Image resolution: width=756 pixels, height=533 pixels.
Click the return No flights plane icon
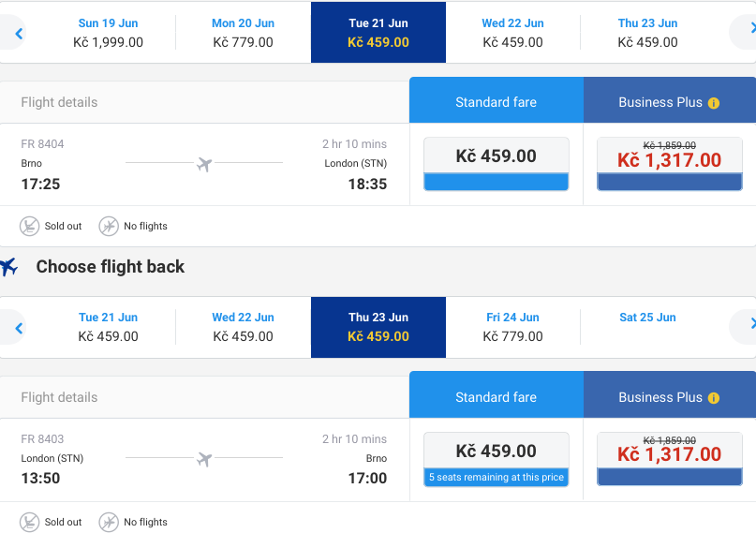109,522
